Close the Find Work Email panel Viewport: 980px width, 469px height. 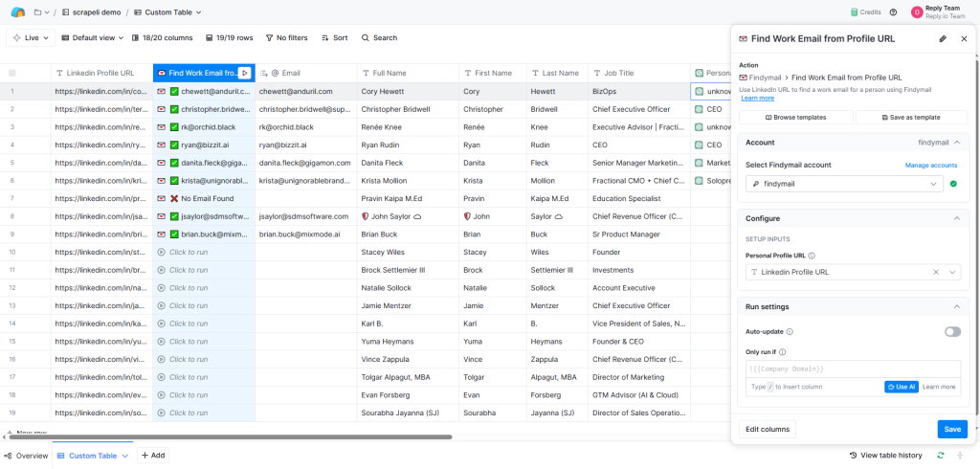click(x=964, y=39)
